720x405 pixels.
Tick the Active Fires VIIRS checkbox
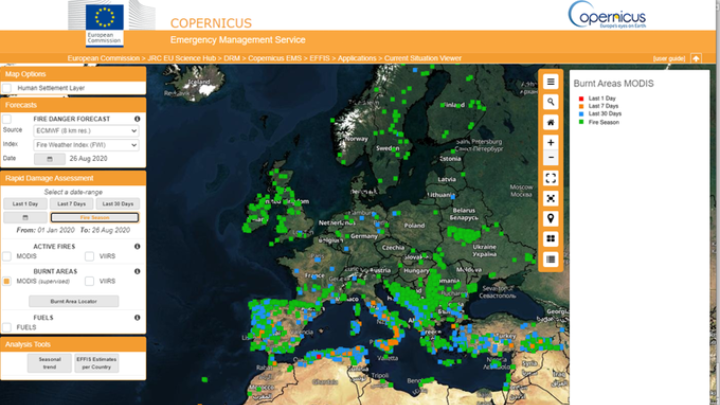90,256
